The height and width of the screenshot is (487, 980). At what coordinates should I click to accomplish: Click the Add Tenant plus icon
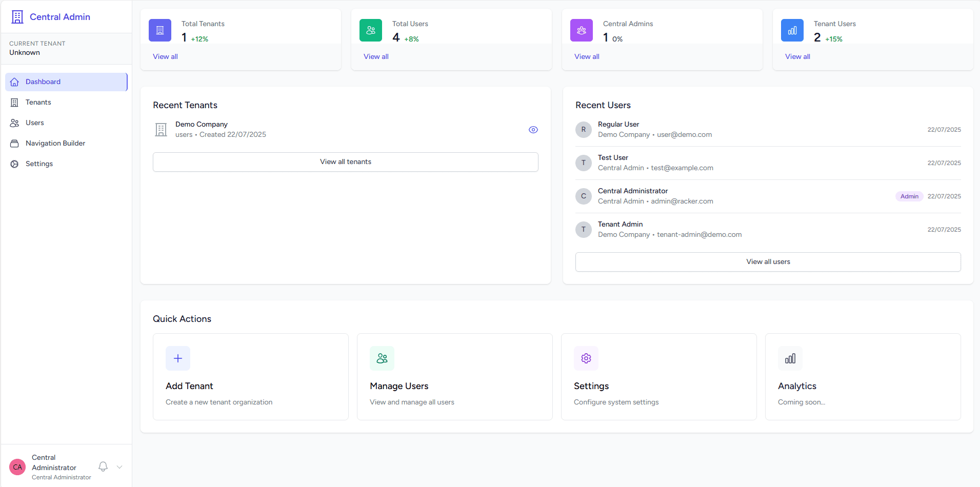point(177,358)
